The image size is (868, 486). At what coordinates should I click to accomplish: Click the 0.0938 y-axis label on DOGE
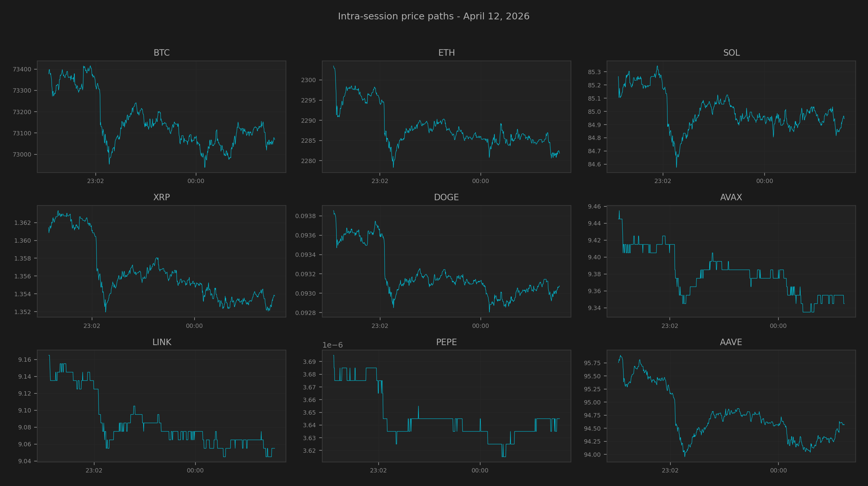point(305,216)
